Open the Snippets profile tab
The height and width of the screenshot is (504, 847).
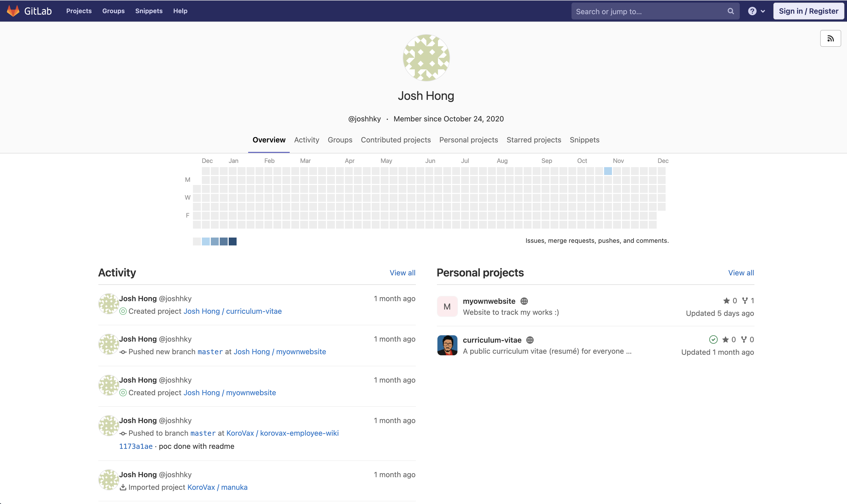[584, 140]
